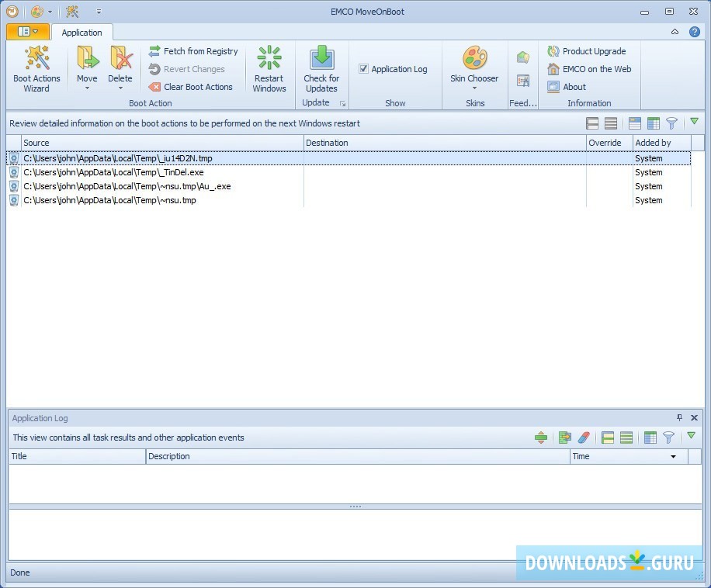Click the filter funnel icon in boot actions toolbar
This screenshot has width=711, height=588.
click(671, 123)
